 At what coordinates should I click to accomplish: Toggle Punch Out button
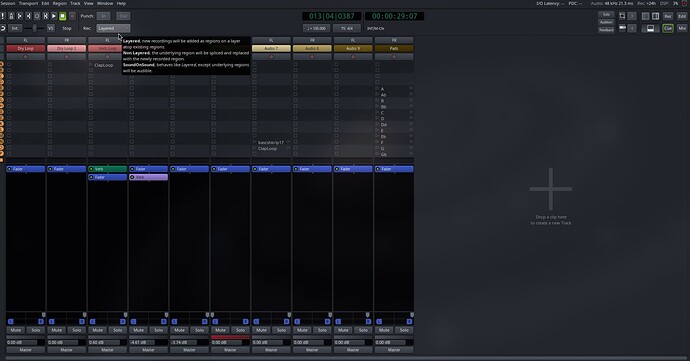[x=123, y=16]
